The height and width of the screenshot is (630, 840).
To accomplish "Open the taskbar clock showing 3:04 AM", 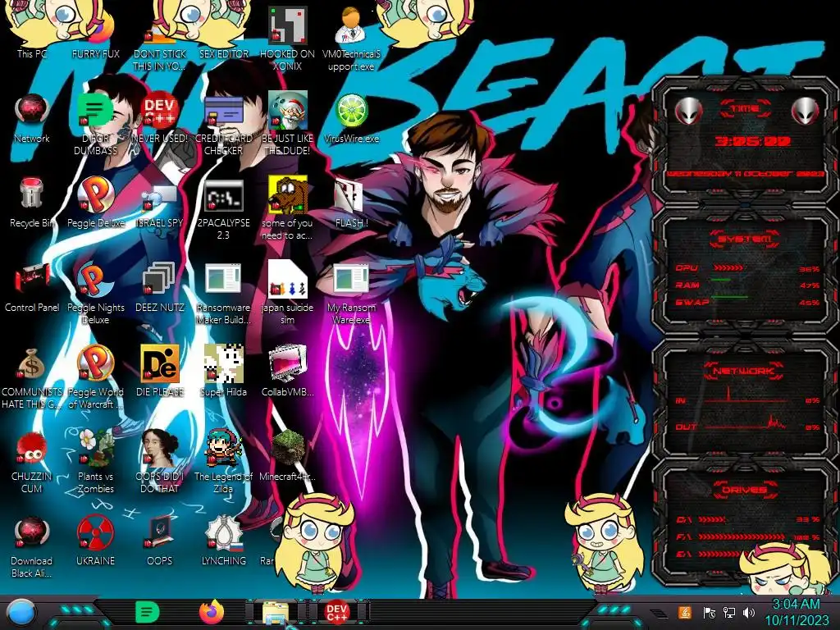I will 796,612.
